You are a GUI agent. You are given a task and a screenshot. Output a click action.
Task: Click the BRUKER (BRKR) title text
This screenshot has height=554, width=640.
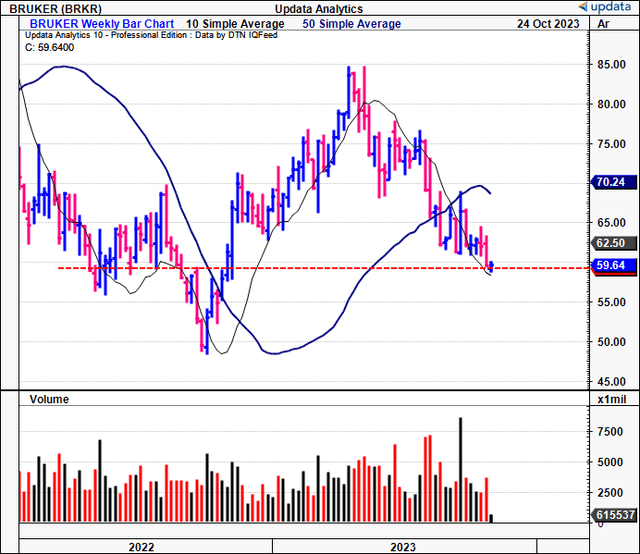click(x=56, y=9)
